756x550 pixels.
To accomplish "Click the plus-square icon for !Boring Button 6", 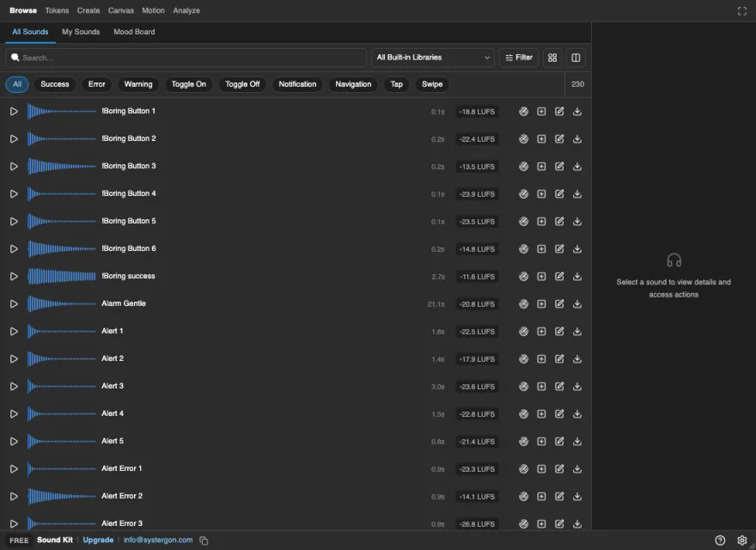I will click(x=541, y=249).
